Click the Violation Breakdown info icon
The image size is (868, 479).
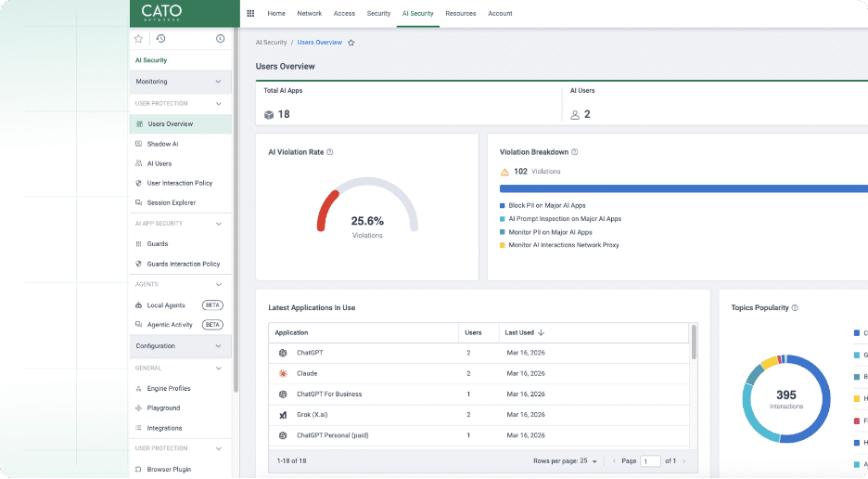pos(575,152)
